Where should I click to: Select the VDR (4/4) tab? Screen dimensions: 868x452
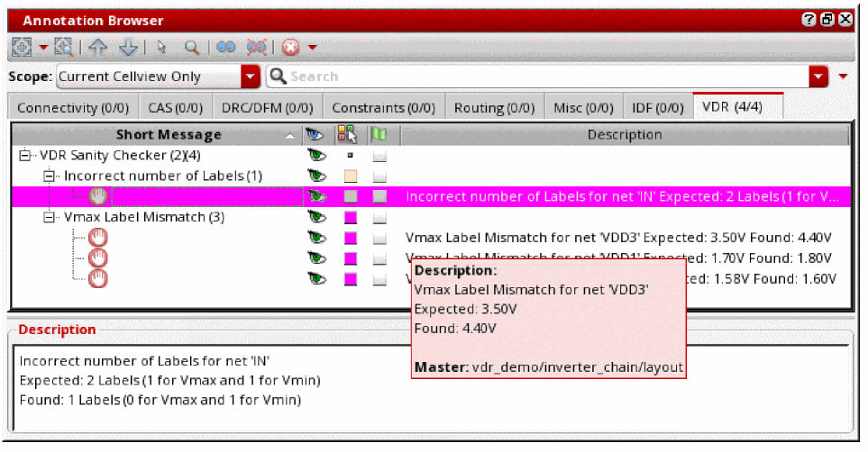pyautogui.click(x=737, y=106)
